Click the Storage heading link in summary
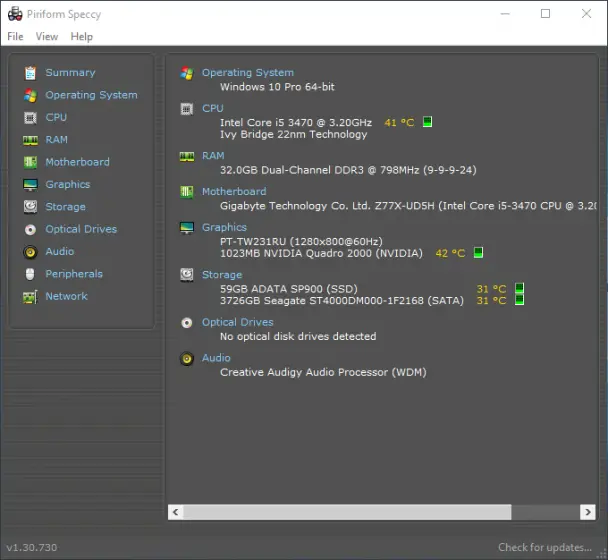Viewport: 608px width, 560px height. click(222, 275)
